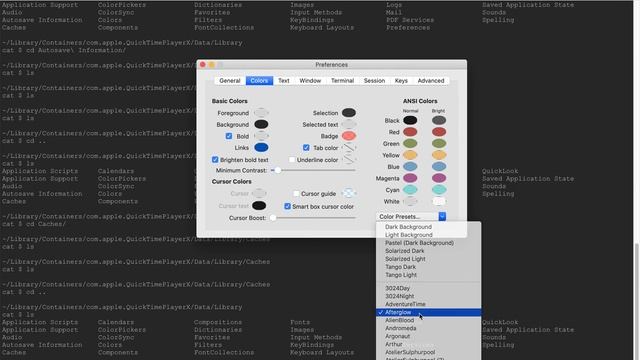Click ANSI Magenta bright color swatch
The width and height of the screenshot is (640, 360).
[x=439, y=178]
